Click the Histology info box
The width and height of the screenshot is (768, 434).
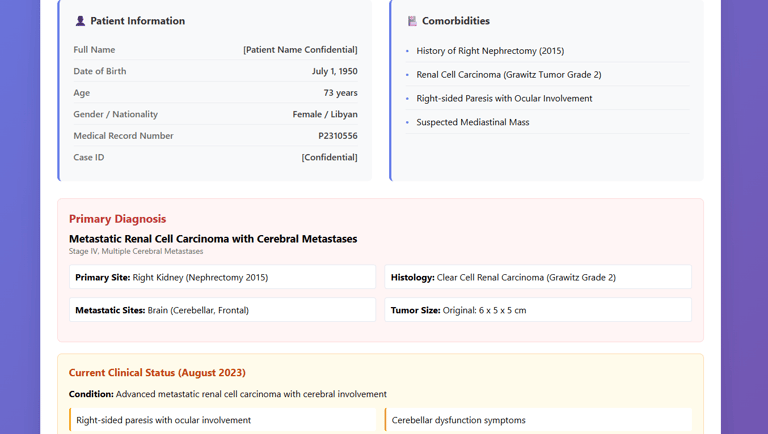pyautogui.click(x=538, y=277)
